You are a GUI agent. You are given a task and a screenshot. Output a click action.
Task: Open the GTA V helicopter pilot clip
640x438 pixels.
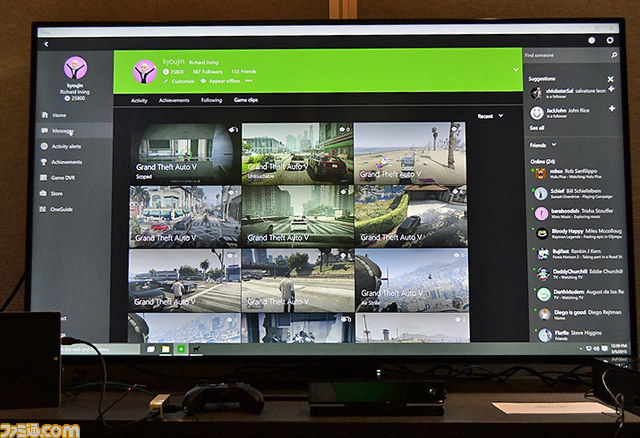[411, 280]
